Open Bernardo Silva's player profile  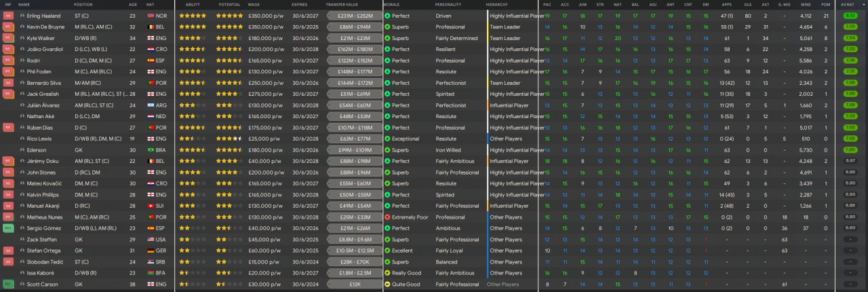point(44,83)
